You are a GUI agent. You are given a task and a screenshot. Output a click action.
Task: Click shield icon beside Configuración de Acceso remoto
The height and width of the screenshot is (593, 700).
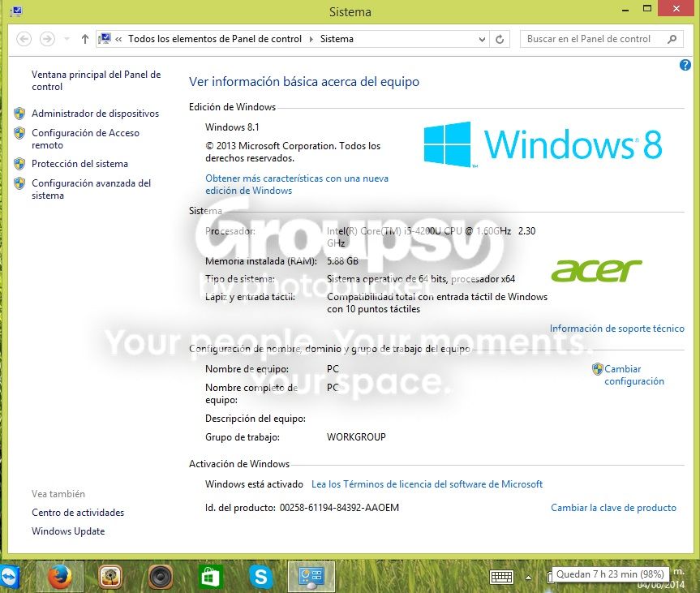19,133
